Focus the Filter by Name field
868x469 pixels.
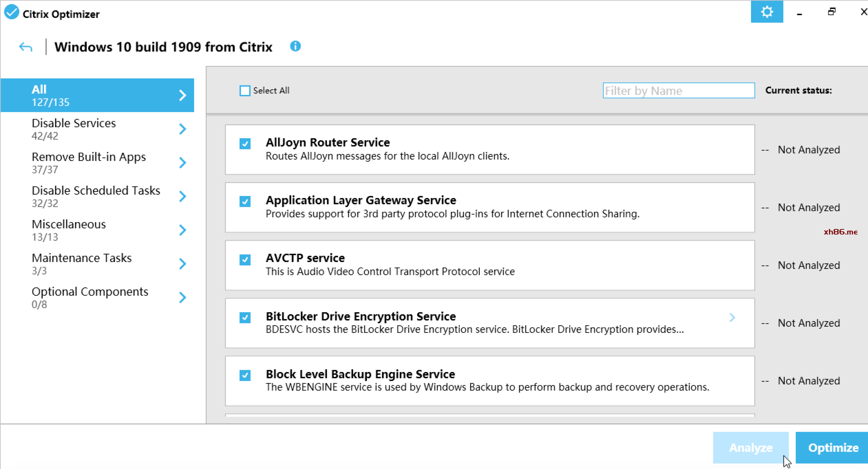[x=679, y=90]
